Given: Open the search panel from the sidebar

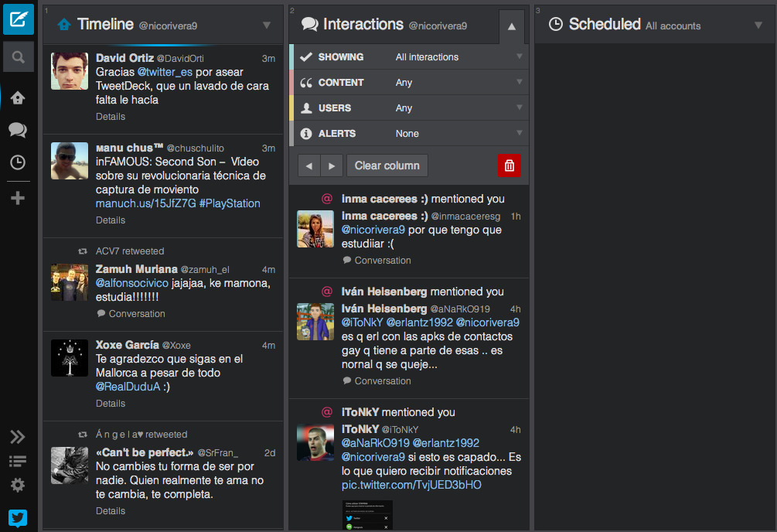Looking at the screenshot, I should (x=17, y=56).
